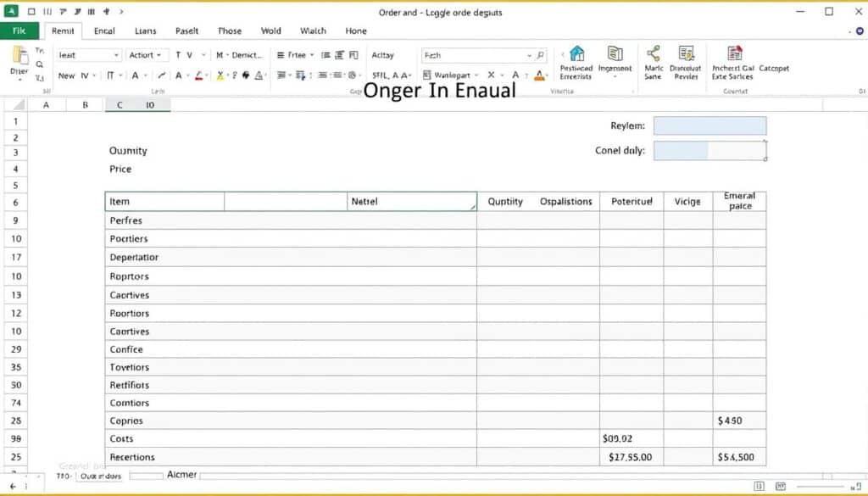This screenshot has height=496, width=868.
Task: Click the sheet back arrow at bottom left
Action: click(x=13, y=486)
